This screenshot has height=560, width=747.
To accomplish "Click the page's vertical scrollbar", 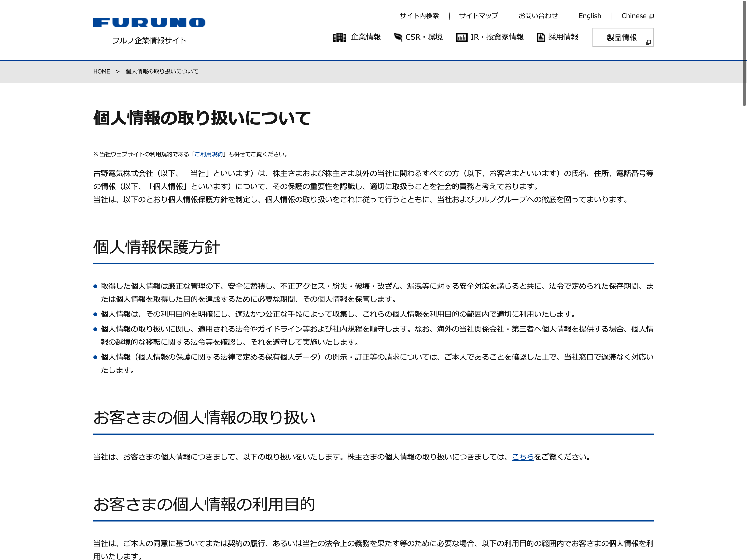I will [744, 54].
